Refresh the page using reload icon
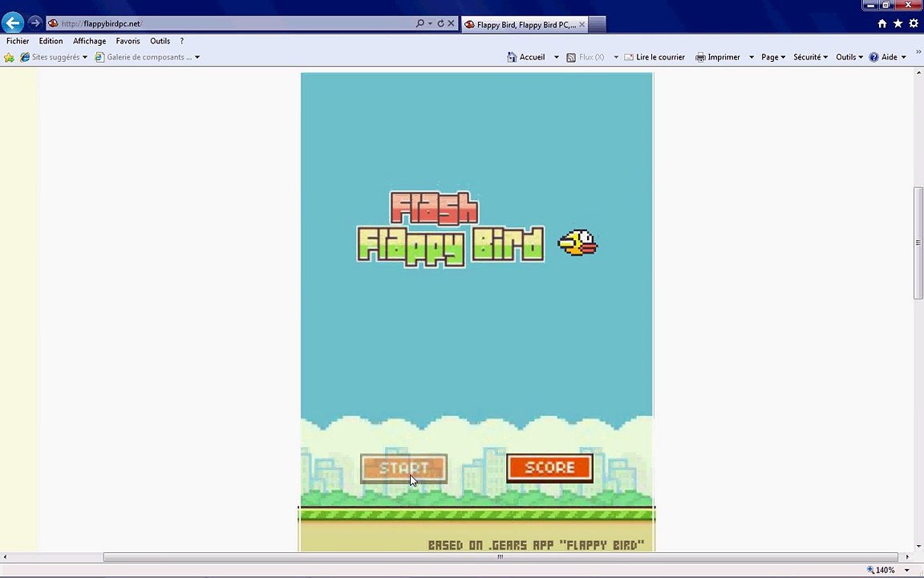The width and height of the screenshot is (924, 578). (x=440, y=23)
